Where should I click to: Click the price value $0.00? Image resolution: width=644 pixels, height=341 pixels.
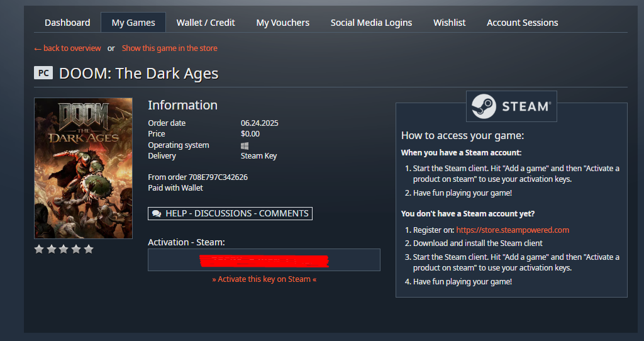[250, 133]
